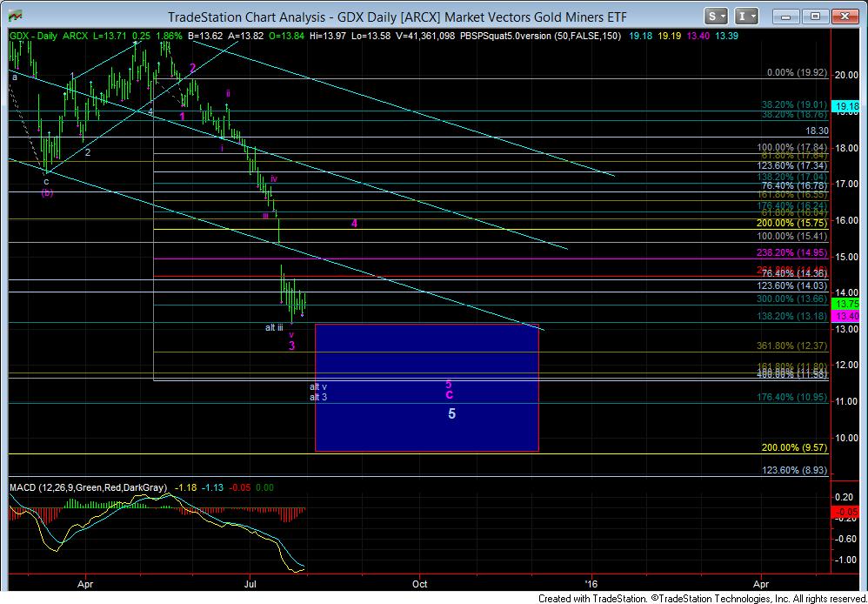Open the I interval link dropdown

click(746, 17)
